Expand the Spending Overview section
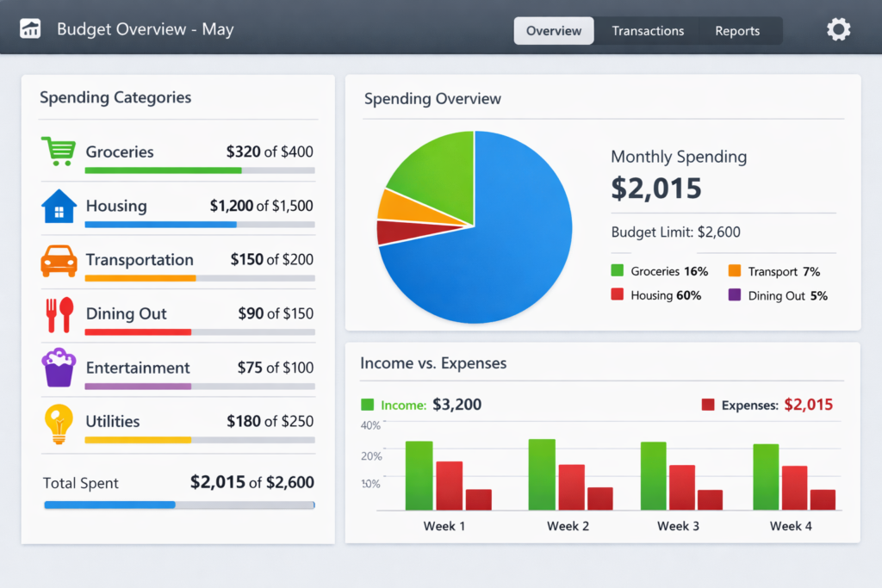Screen dimensions: 882x588 pos(432,99)
